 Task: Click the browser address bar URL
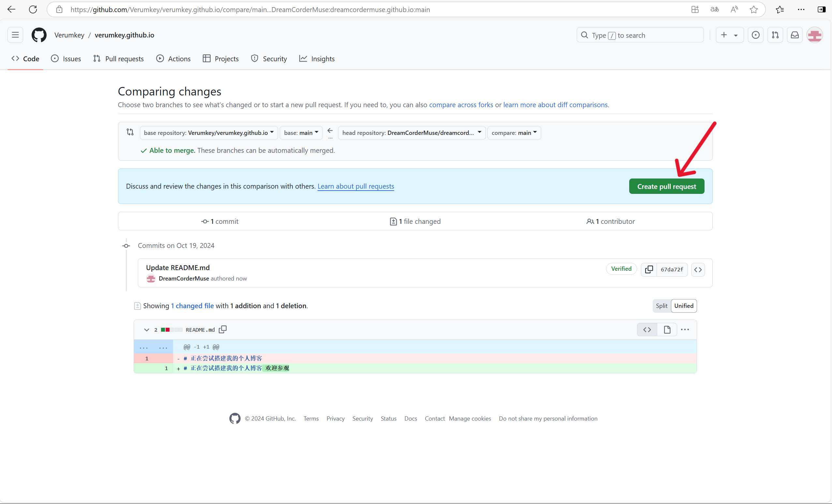click(250, 9)
